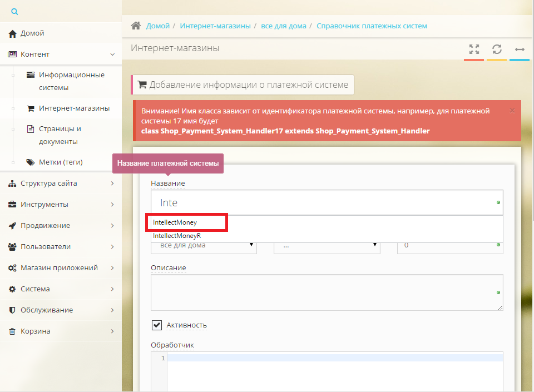Image resolution: width=534 pixels, height=392 pixels.
Task: Open the 'все для дома' dropdown
Action: tap(204, 245)
